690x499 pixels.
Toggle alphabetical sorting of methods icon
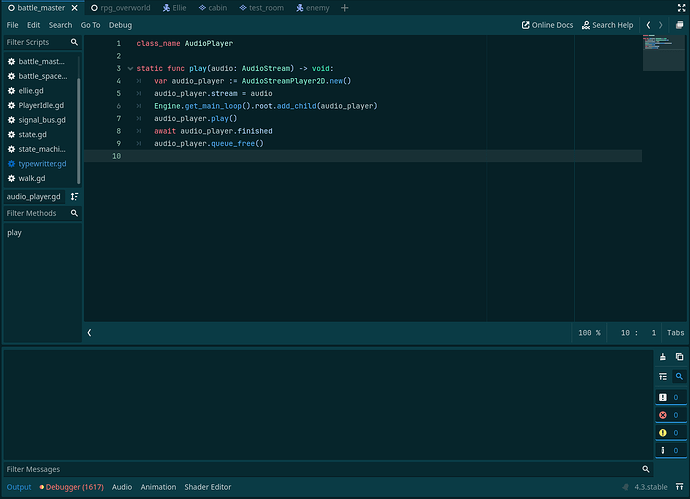click(x=74, y=196)
